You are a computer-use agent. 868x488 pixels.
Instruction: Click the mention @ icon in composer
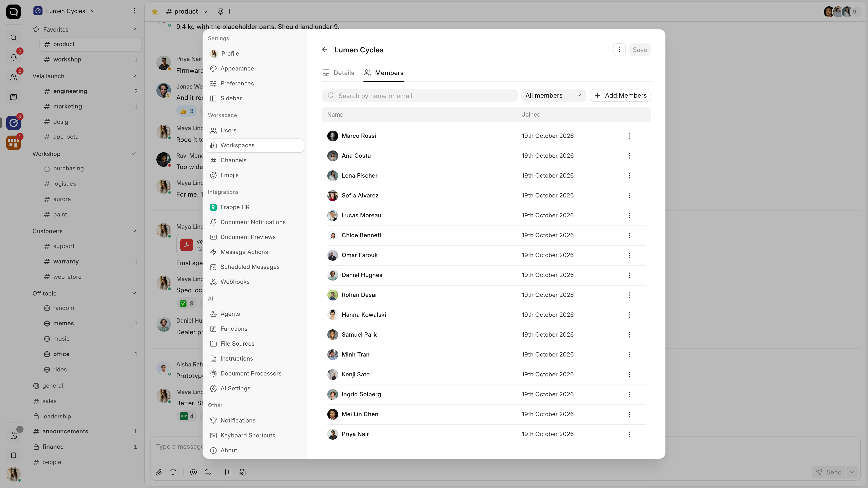pos(193,472)
